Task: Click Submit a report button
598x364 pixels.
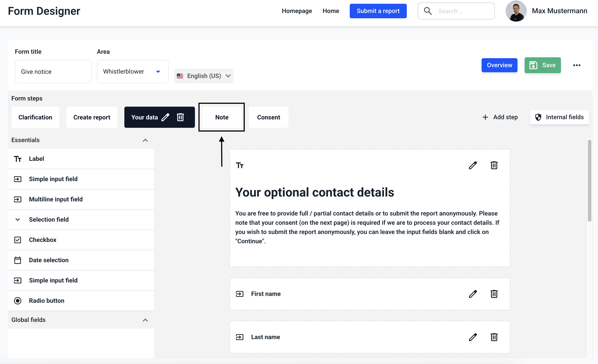Action: click(378, 11)
